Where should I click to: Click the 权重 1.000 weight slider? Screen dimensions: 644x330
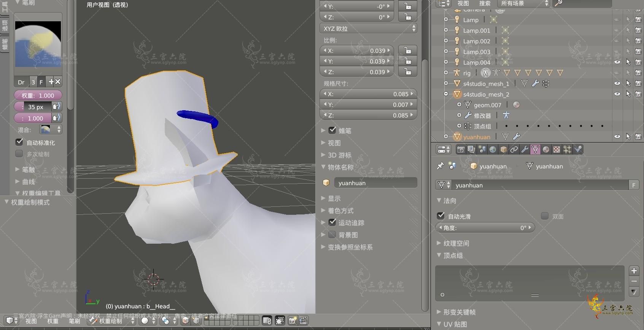click(x=38, y=95)
